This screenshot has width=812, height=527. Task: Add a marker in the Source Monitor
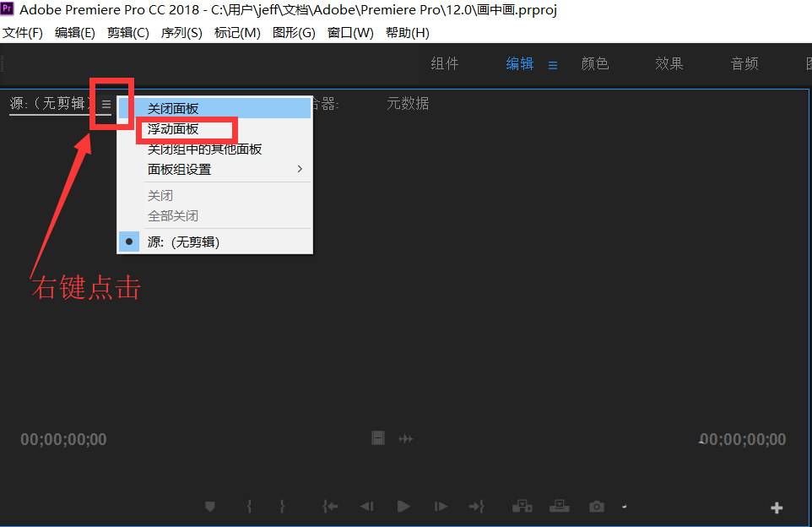pyautogui.click(x=209, y=507)
